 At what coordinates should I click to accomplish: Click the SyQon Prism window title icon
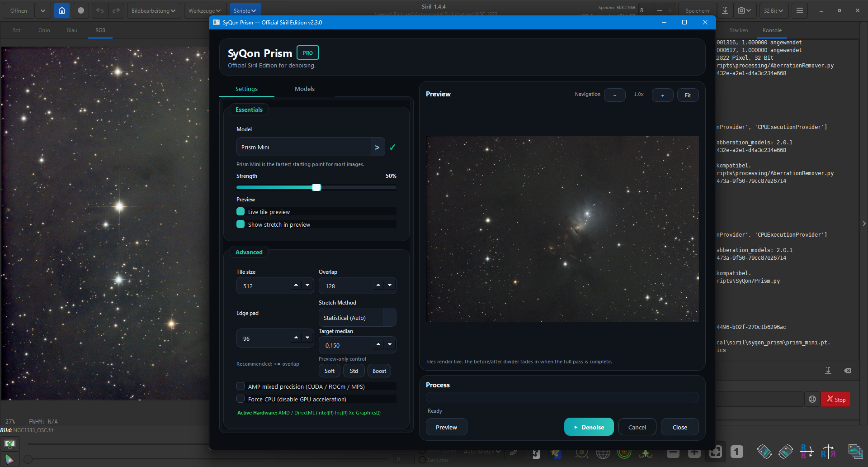[216, 22]
